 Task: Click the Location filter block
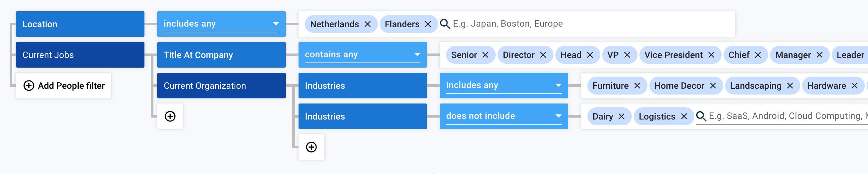point(80,24)
